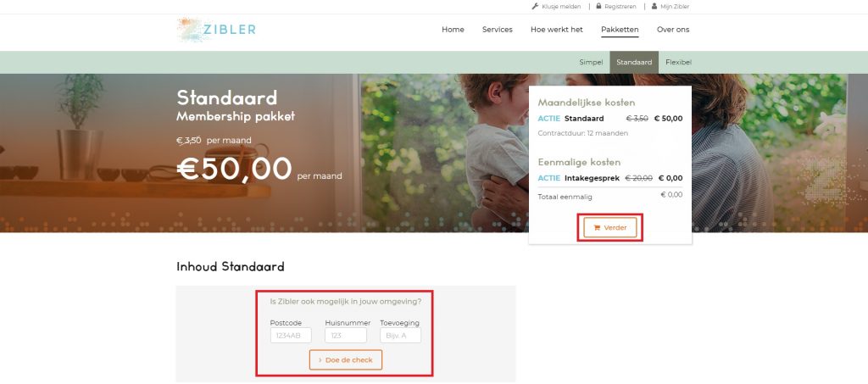Viewport: 868px width, 384px height.
Task: Click the lock icon beside Registreren
Action: click(x=598, y=6)
